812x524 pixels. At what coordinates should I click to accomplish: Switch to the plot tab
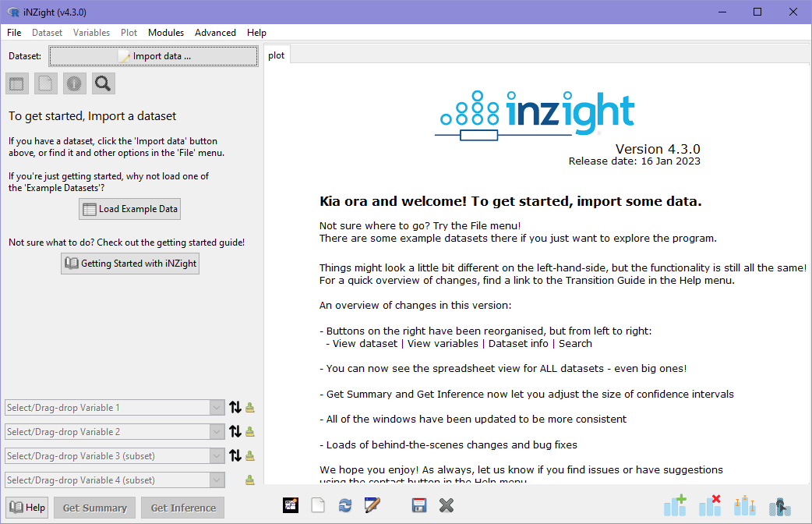[276, 55]
